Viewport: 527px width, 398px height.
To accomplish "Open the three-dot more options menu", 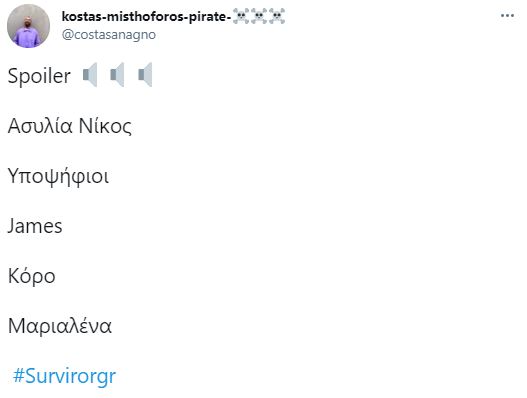I will point(507,16).
